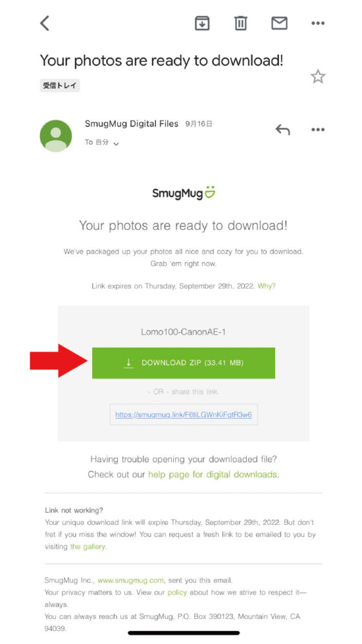
Task: Go back with the left chevron arrow
Action: click(x=45, y=23)
